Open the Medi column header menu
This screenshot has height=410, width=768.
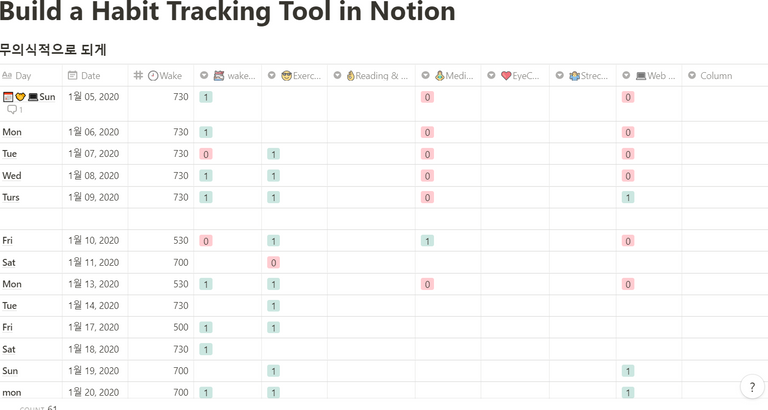[x=448, y=75]
